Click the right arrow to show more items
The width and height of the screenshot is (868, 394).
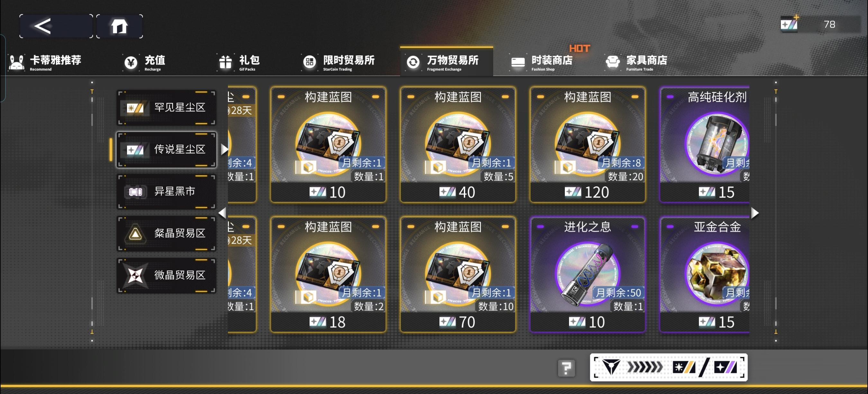(755, 213)
